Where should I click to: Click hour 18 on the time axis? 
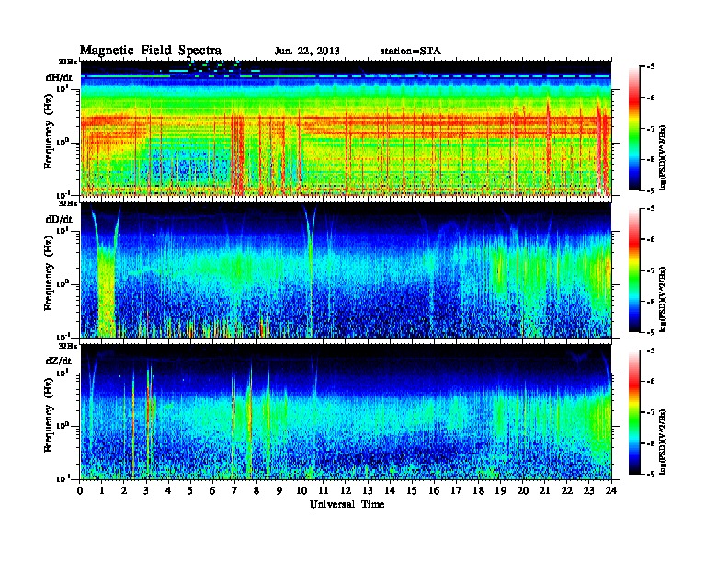[479, 490]
